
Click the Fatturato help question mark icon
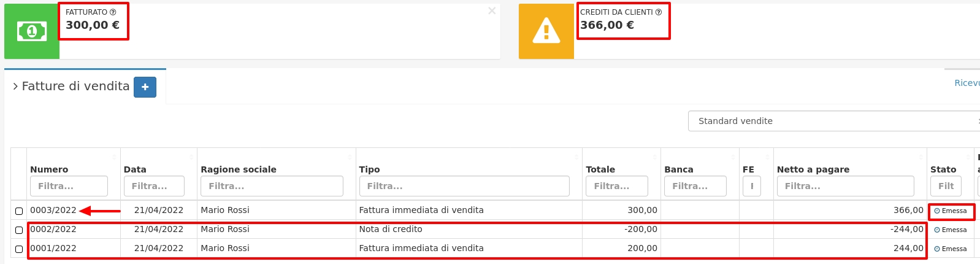tap(113, 12)
